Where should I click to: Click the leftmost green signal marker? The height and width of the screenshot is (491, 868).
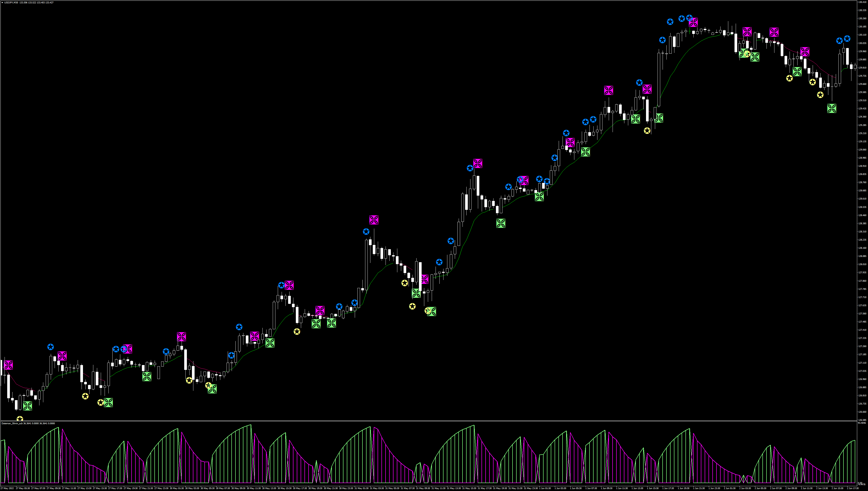(x=28, y=406)
